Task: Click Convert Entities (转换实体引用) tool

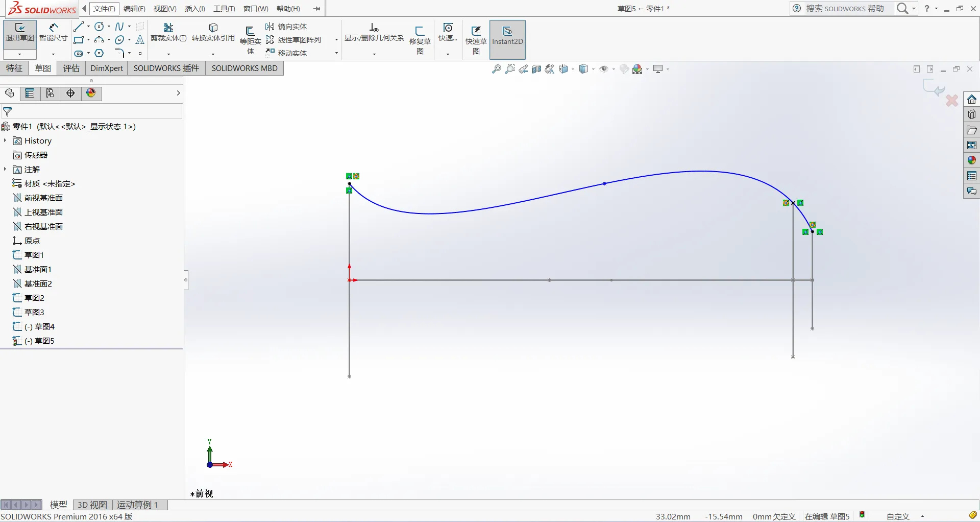Action: pos(213,32)
